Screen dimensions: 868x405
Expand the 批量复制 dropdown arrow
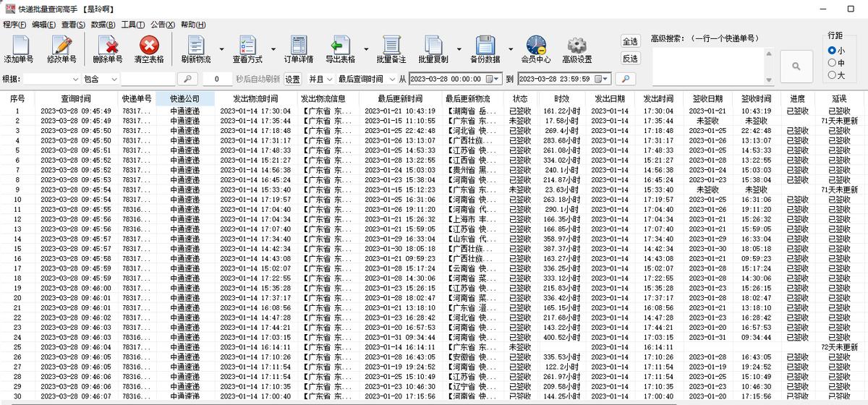pyautogui.click(x=459, y=51)
